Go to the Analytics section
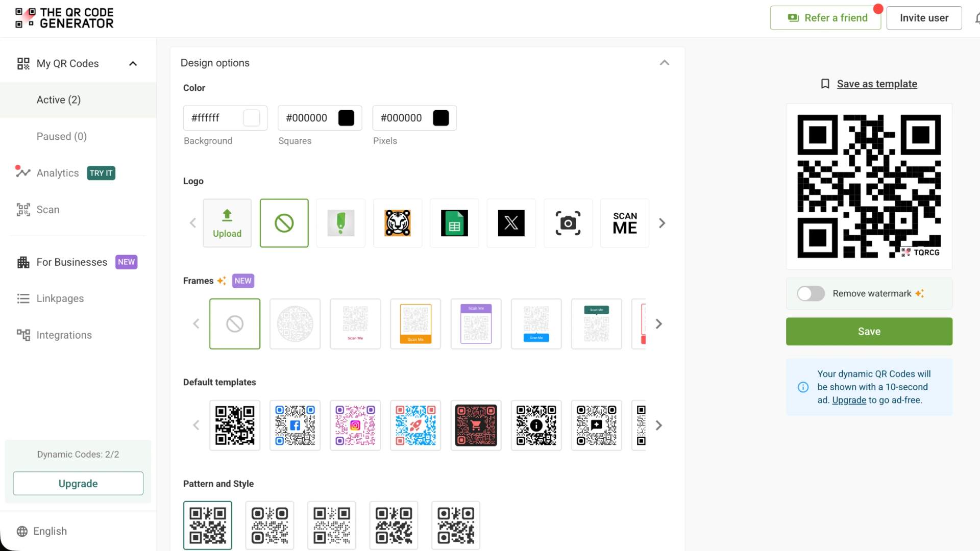Image resolution: width=980 pixels, height=551 pixels. click(x=58, y=173)
